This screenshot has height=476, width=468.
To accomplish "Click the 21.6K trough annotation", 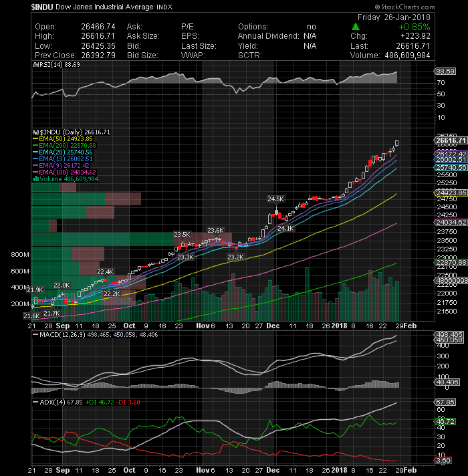I will [31, 316].
